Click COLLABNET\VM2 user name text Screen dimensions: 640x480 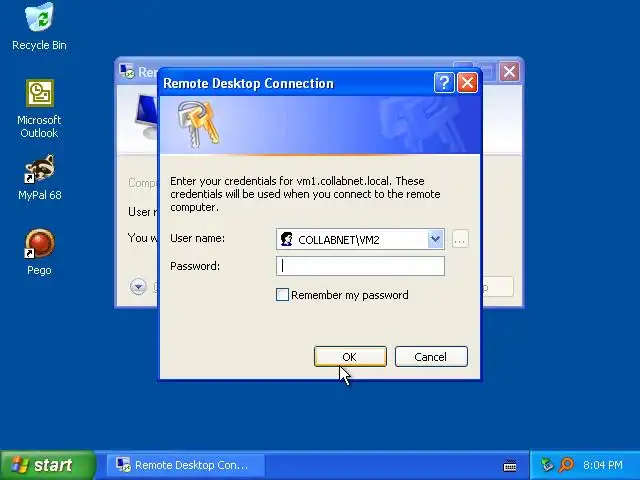[x=339, y=240]
